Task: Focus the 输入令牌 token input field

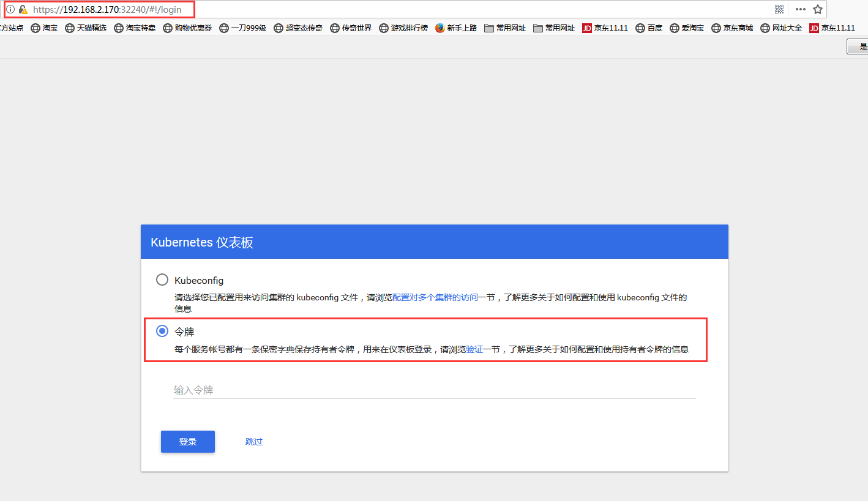Action: point(435,390)
